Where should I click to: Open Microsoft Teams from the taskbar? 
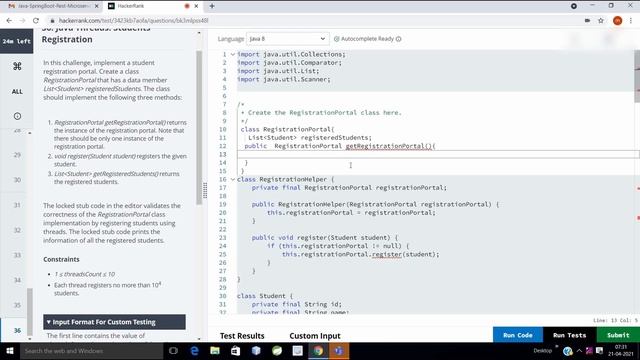click(x=339, y=351)
